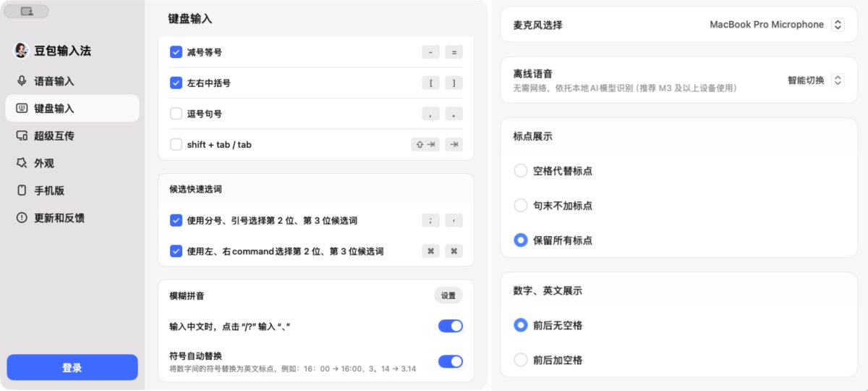Select the 保留所有标点 radio button
The image size is (868, 391).
point(520,240)
